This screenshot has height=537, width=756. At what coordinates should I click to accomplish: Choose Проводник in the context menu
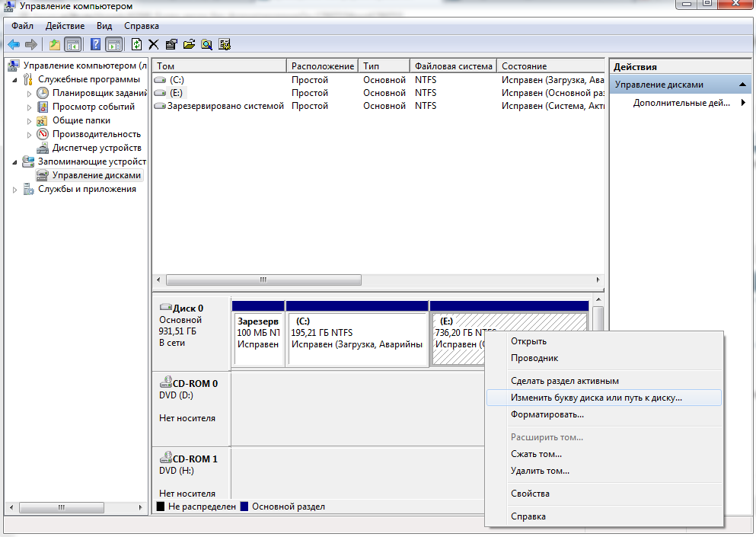click(604, 358)
